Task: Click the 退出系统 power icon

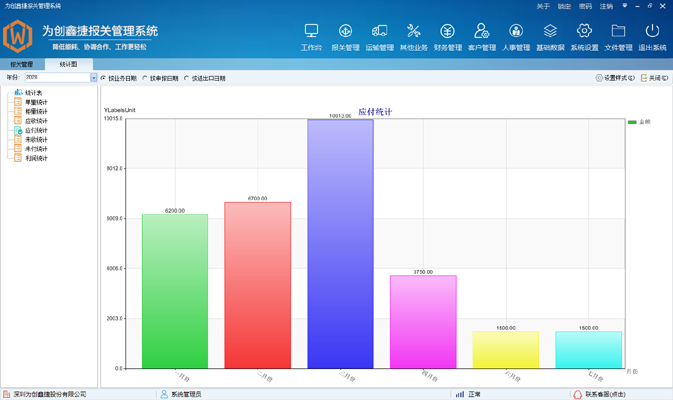Action: tap(652, 32)
